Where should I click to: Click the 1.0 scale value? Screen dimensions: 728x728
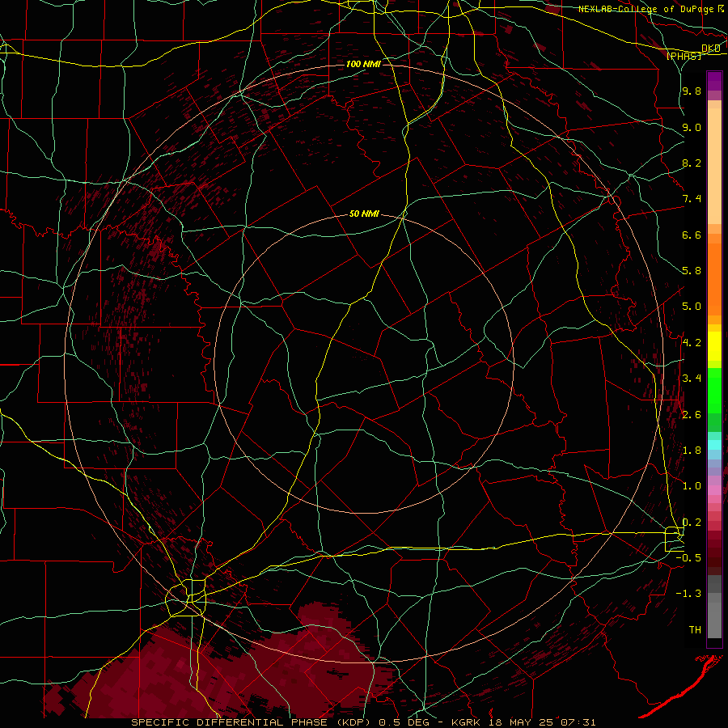click(692, 486)
